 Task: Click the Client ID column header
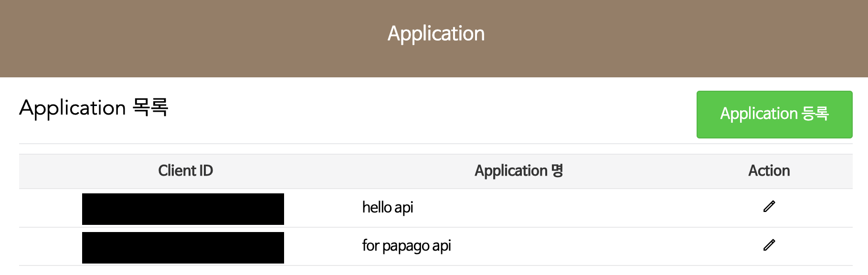(185, 171)
